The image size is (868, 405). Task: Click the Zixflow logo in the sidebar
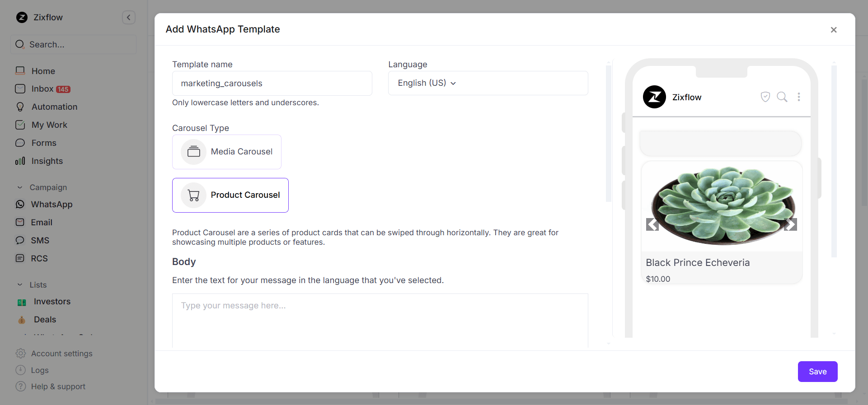[22, 17]
